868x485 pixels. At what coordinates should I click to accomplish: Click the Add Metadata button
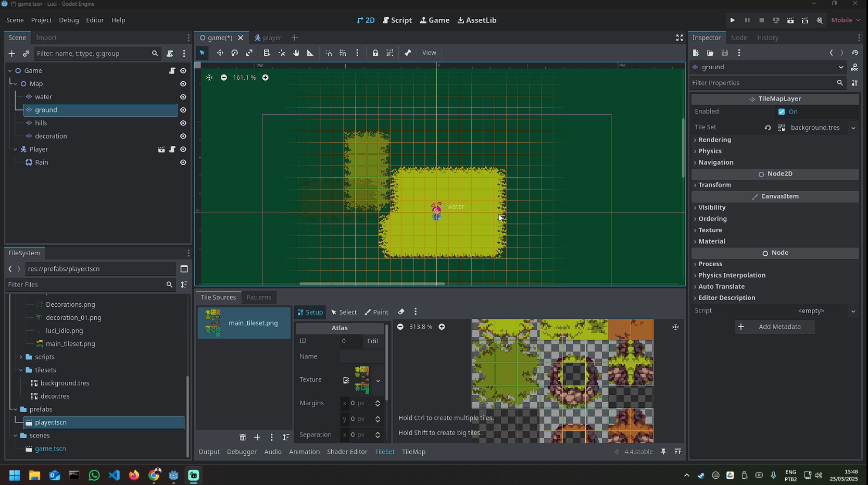774,327
